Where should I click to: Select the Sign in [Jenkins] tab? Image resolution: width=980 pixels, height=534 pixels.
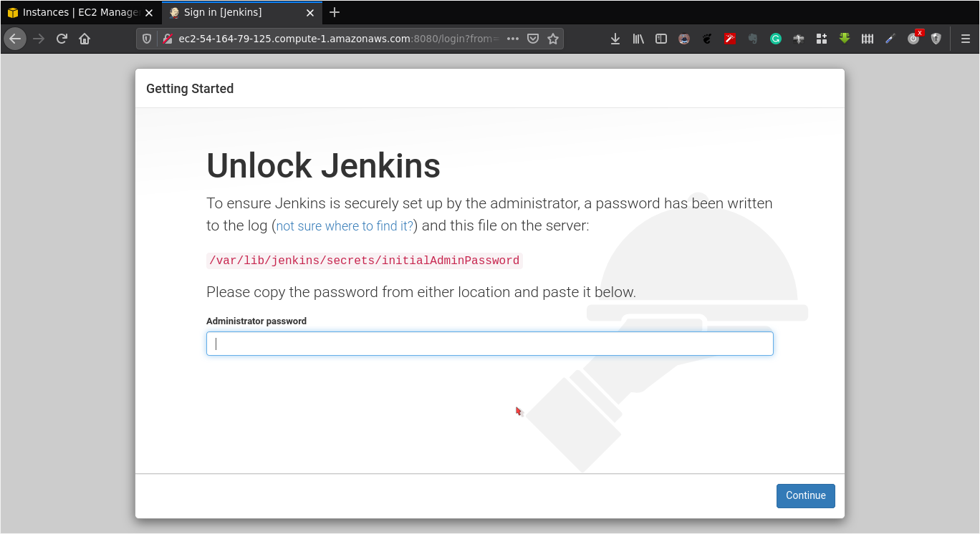pyautogui.click(x=242, y=12)
